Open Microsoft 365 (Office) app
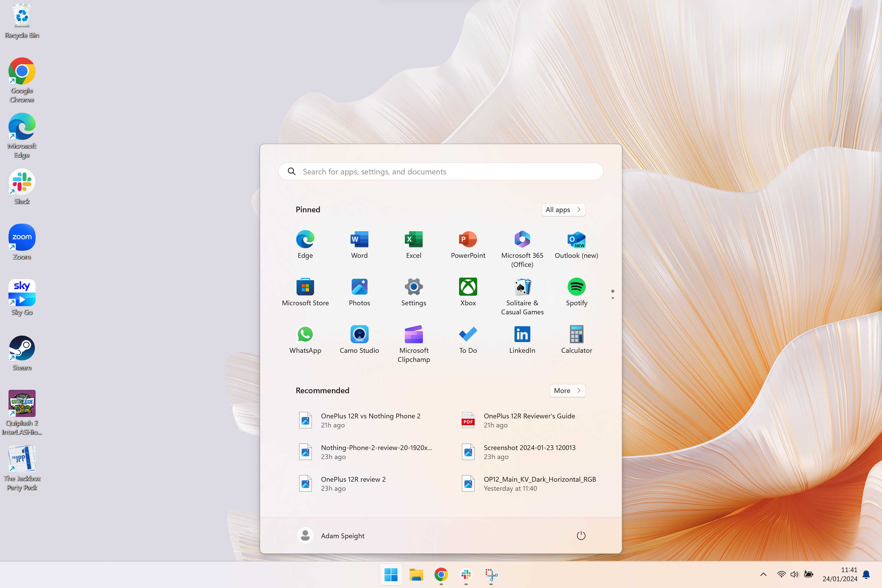Image resolution: width=882 pixels, height=588 pixels. pos(522,249)
